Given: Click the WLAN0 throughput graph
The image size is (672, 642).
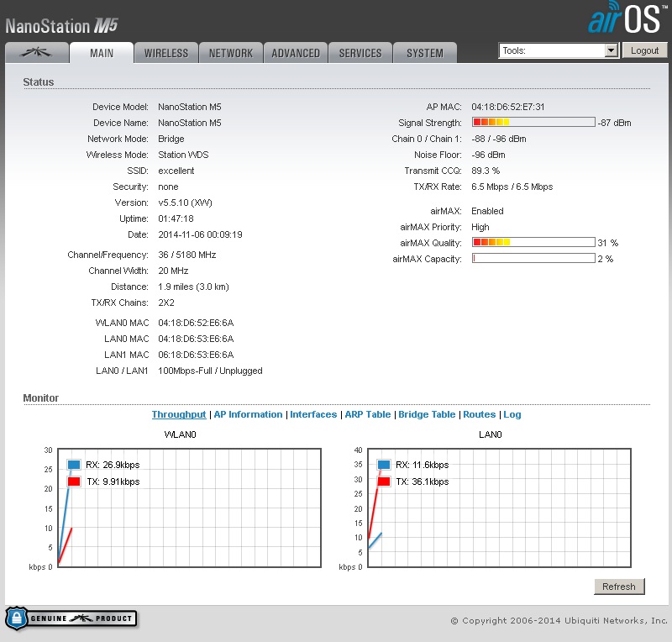Looking at the screenshot, I should click(x=190, y=508).
